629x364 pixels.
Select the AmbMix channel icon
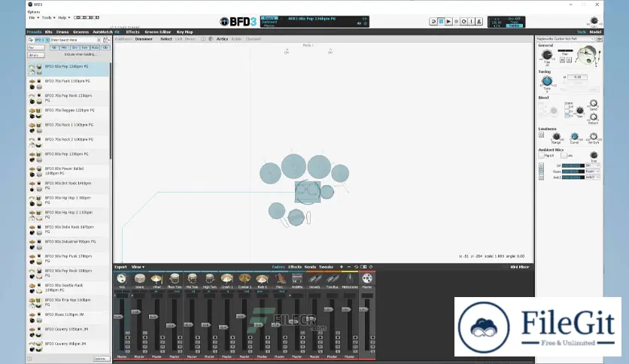tap(297, 278)
